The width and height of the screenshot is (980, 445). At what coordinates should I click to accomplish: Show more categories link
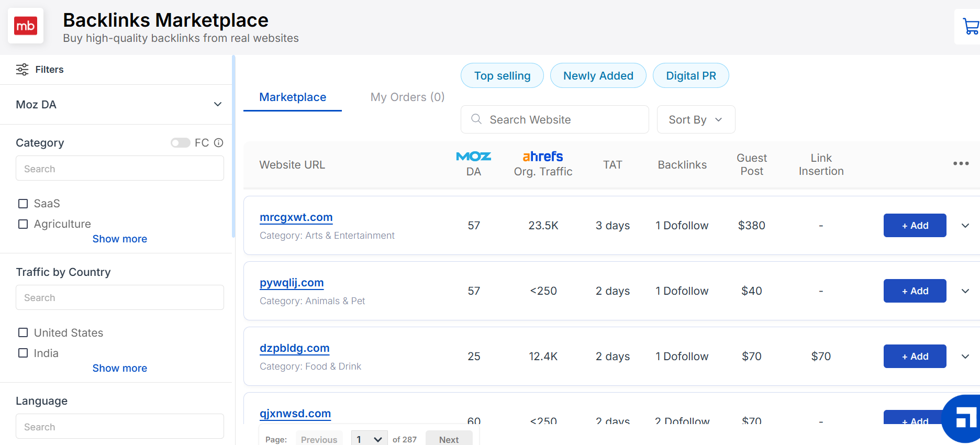[120, 239]
